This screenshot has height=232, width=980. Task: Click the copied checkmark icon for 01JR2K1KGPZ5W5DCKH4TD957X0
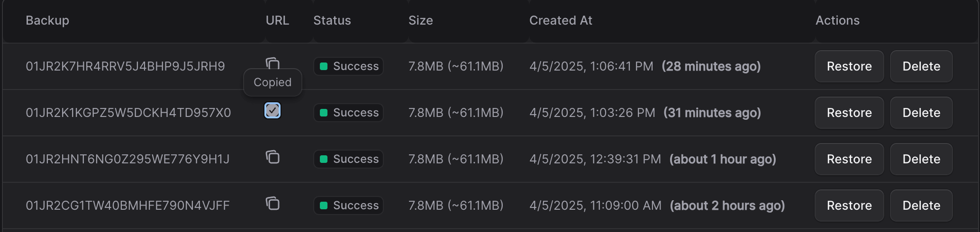click(272, 110)
